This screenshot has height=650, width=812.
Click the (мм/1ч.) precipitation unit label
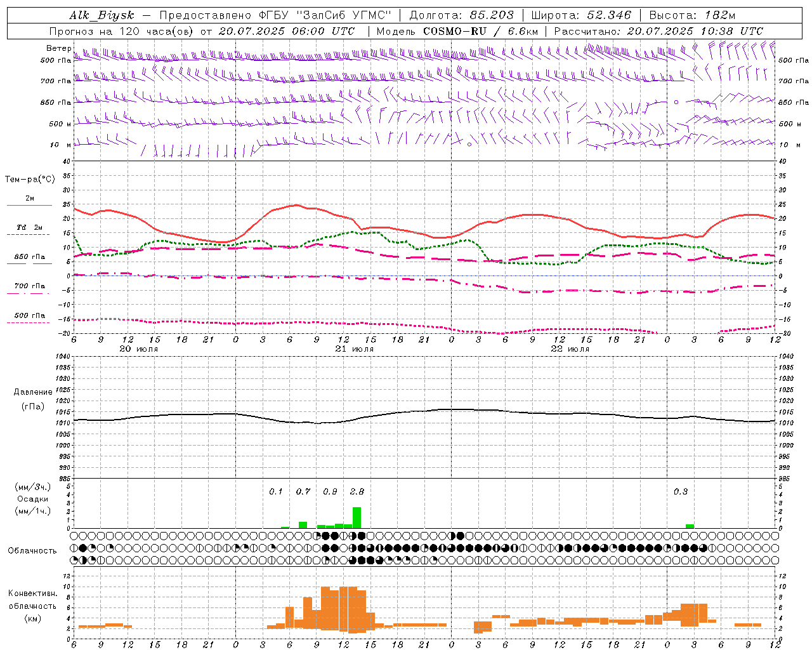point(33,511)
